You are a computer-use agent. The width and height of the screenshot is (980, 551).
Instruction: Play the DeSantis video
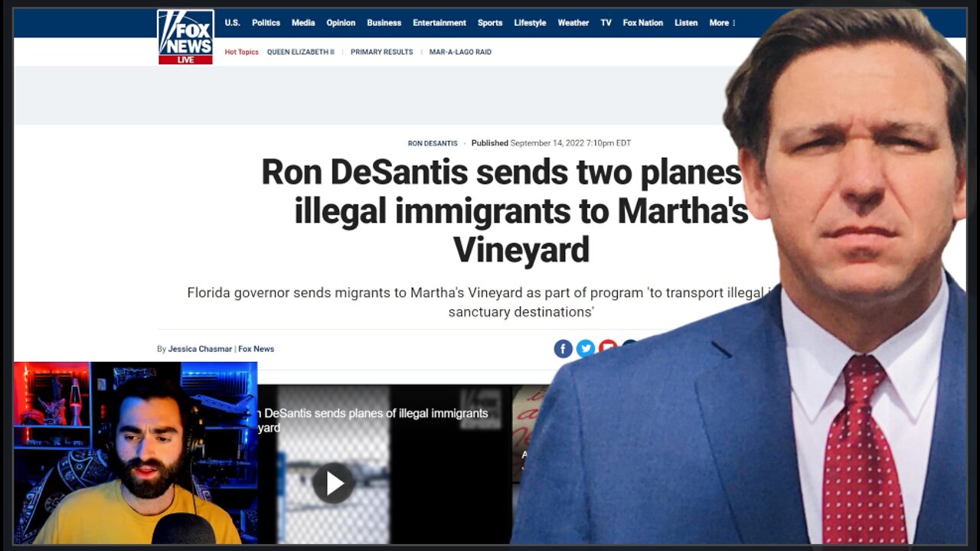point(334,483)
